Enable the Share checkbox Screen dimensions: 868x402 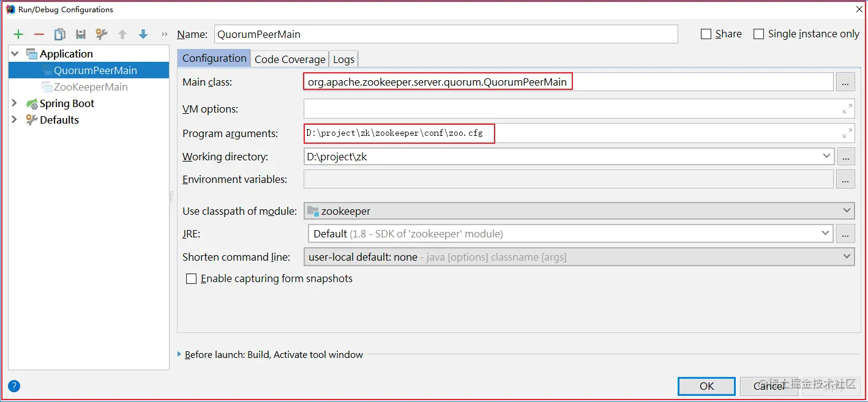click(x=706, y=34)
